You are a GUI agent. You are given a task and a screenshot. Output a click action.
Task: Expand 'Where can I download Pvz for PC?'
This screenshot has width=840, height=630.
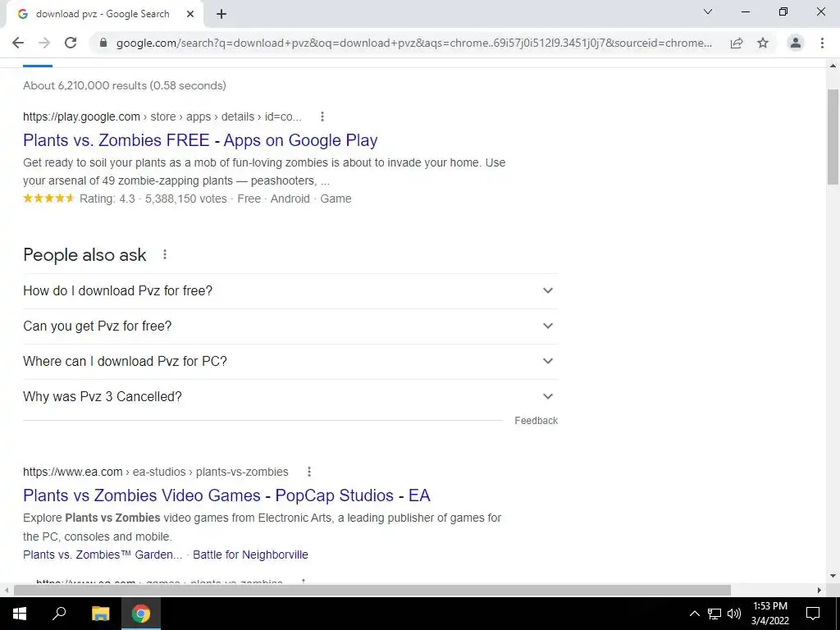(290, 362)
